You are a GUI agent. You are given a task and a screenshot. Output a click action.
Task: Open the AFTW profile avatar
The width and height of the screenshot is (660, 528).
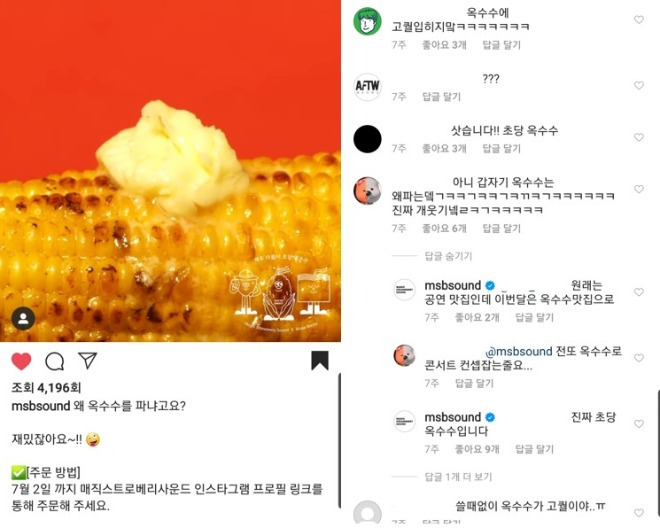367,86
